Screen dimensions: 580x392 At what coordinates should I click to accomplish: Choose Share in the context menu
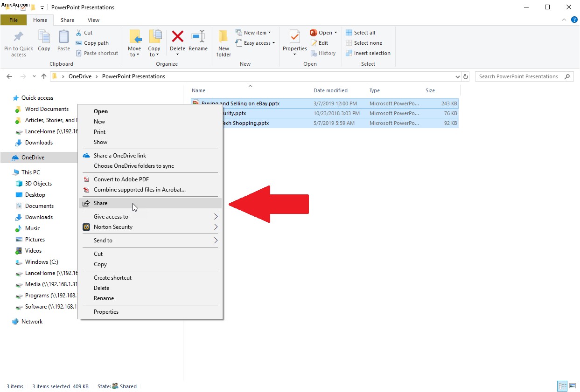click(150, 203)
